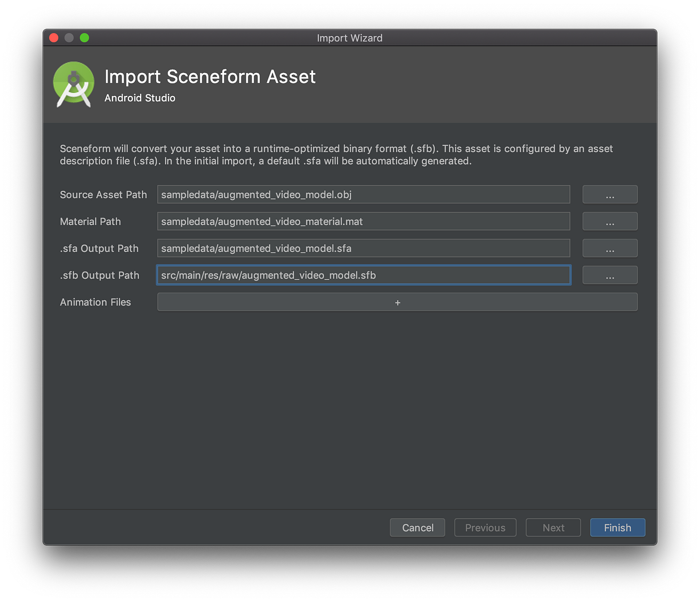Click the Import Wizard title bar text
This screenshot has height=602, width=700.
point(350,38)
